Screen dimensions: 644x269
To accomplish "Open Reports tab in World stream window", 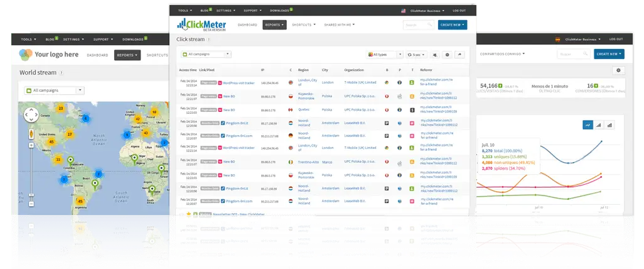I will pos(127,55).
